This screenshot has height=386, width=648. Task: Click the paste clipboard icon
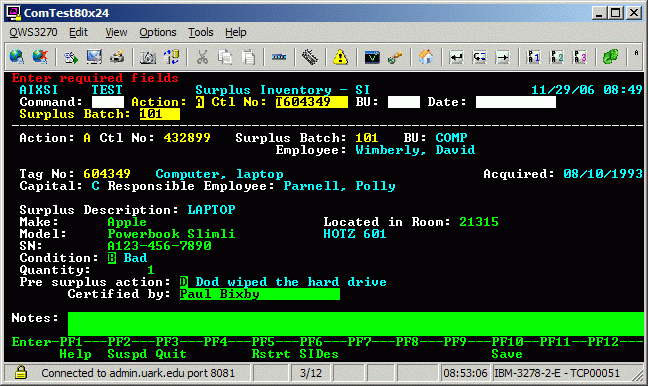point(248,57)
